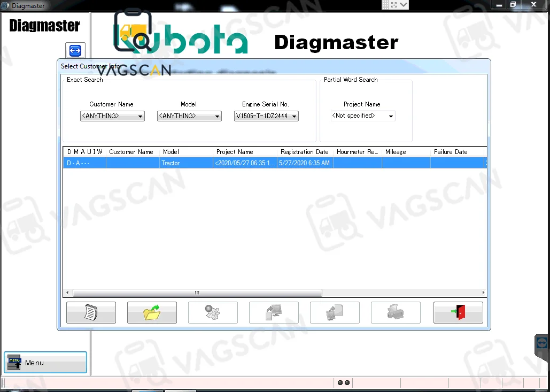
Task: Click the Registration Date column header
Action: [305, 151]
